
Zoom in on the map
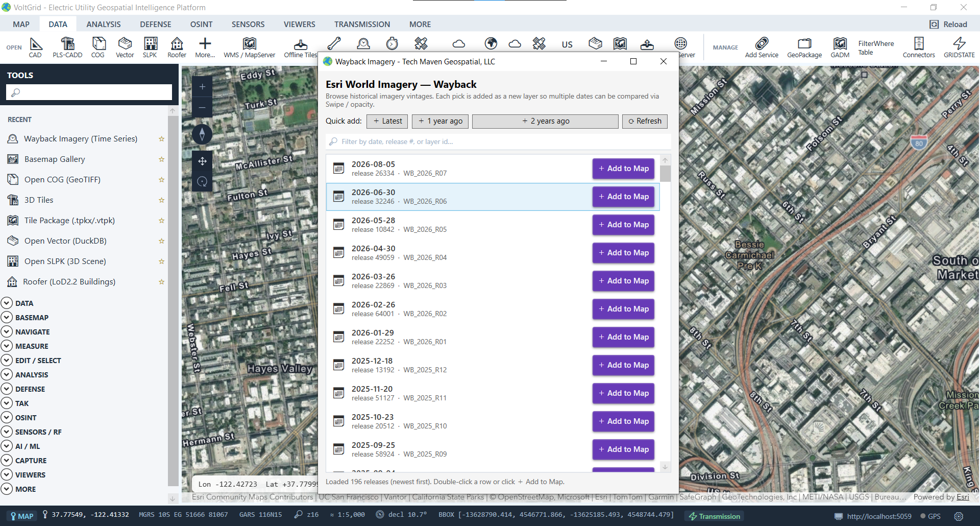pyautogui.click(x=202, y=87)
